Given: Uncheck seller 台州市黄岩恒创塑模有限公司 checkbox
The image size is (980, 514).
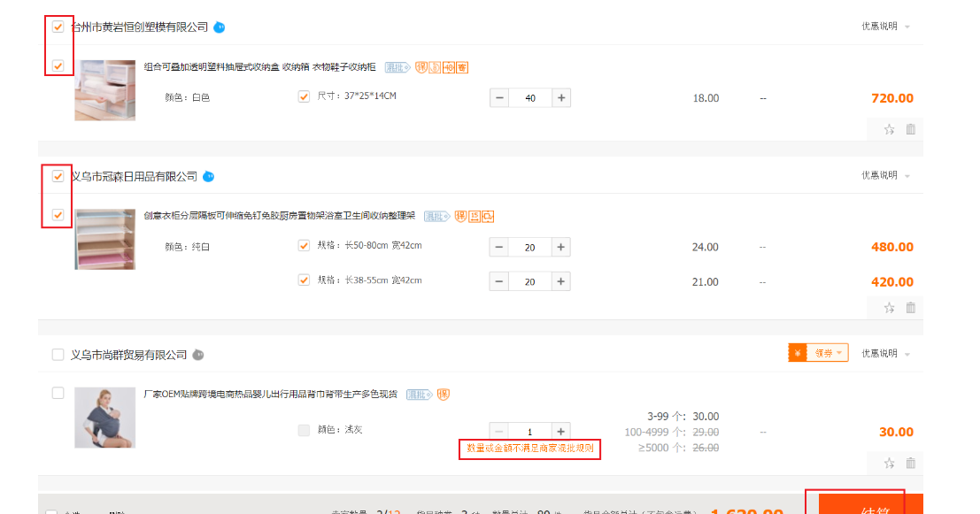Looking at the screenshot, I should [58, 27].
